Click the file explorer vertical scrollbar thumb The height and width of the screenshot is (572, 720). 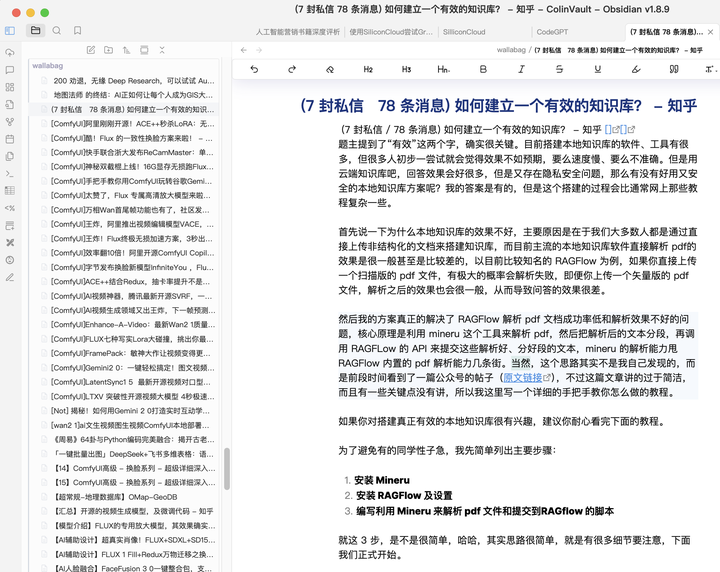click(227, 469)
